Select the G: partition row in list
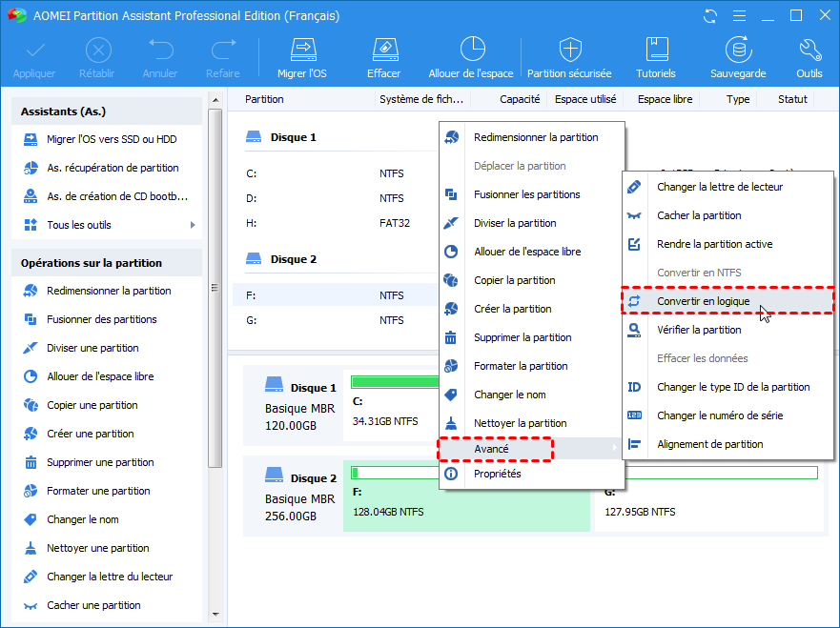Viewport: 840px width, 628px height. 336,320
